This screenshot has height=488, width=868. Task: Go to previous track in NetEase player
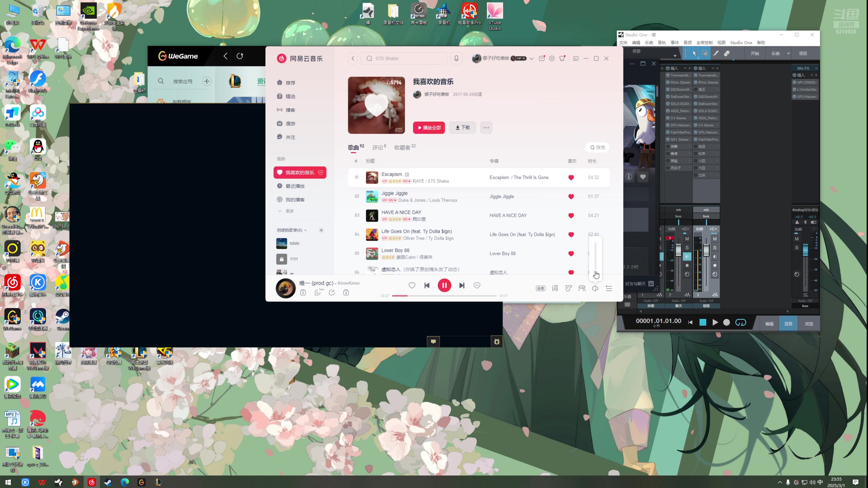427,285
